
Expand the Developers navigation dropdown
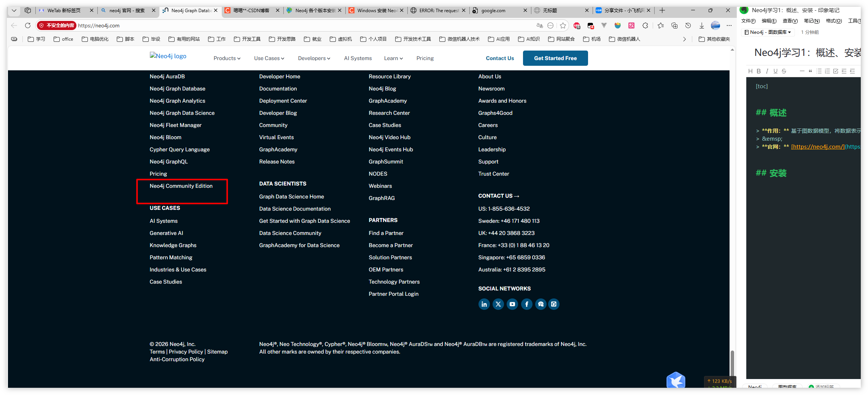314,58
